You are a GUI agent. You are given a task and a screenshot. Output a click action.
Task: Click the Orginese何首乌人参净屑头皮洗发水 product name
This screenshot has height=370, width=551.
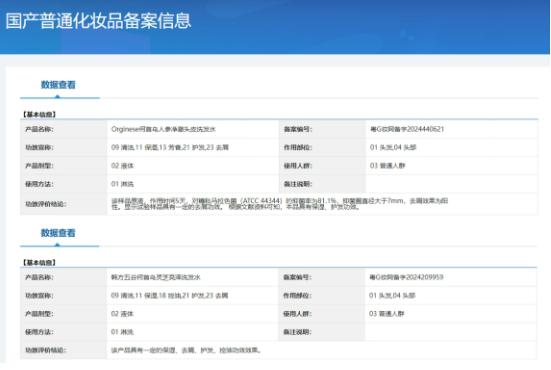pos(163,129)
